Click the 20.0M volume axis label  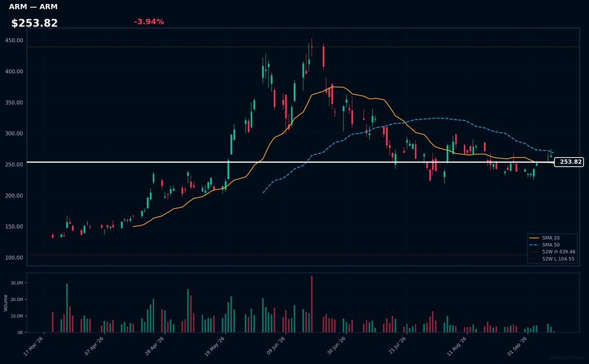pyautogui.click(x=17, y=300)
